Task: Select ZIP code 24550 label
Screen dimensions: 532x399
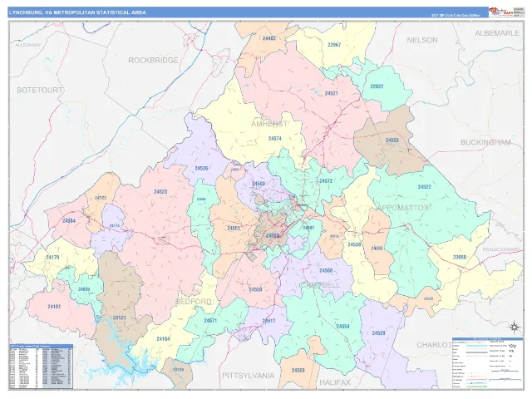Action: point(255,289)
